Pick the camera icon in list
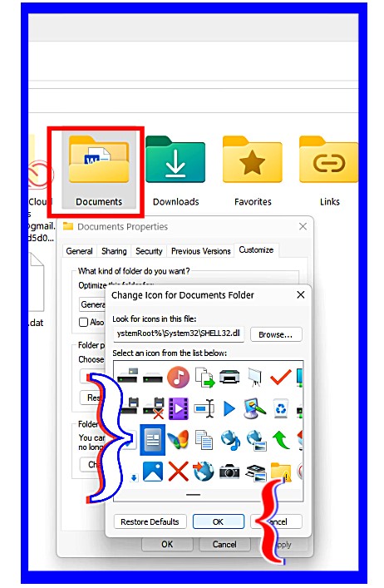Image resolution: width=384 pixels, height=588 pixels. coord(229,472)
